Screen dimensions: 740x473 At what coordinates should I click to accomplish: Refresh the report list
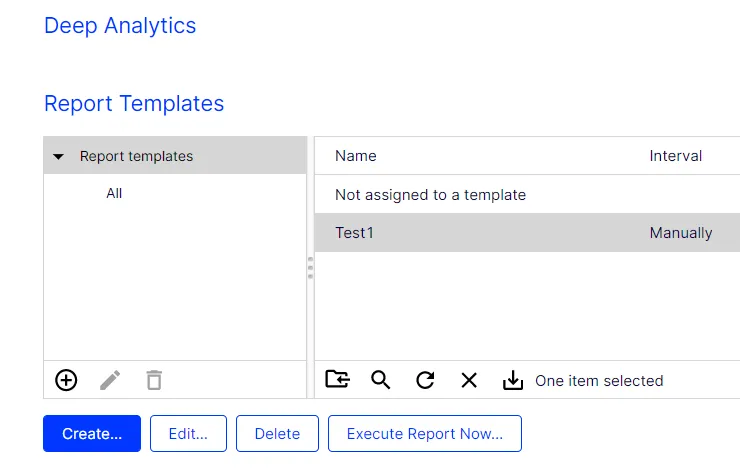(x=425, y=380)
